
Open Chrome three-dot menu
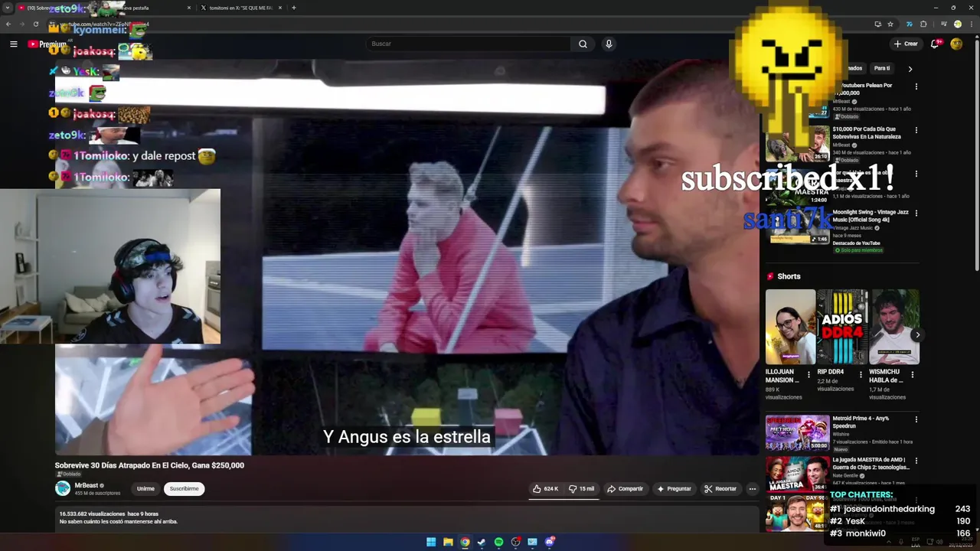coord(970,24)
